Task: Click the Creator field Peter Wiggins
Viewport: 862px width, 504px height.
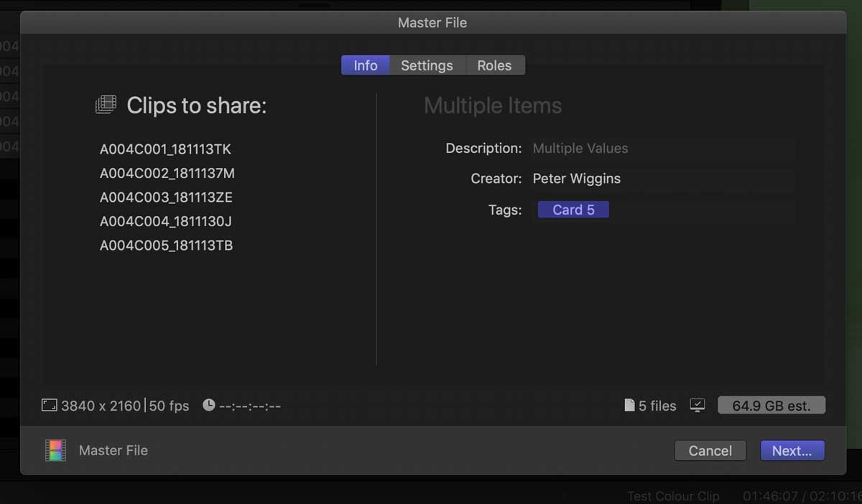Action: 663,179
